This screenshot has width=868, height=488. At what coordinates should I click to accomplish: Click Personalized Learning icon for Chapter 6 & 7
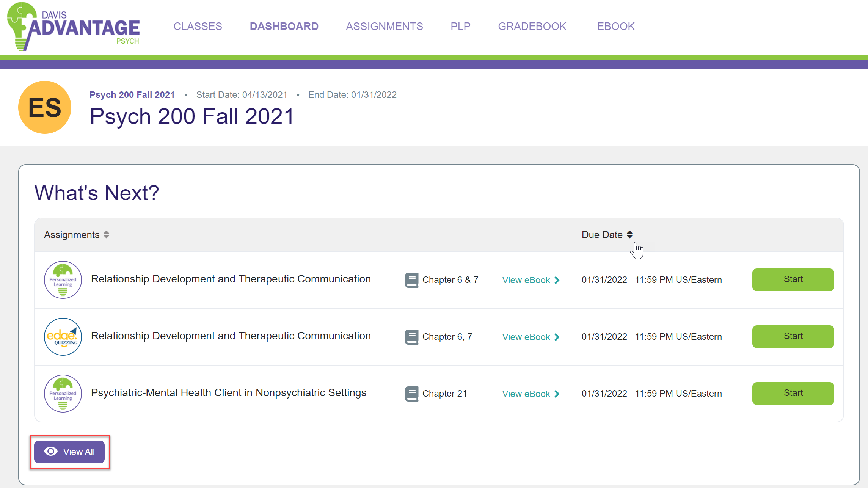(x=63, y=280)
